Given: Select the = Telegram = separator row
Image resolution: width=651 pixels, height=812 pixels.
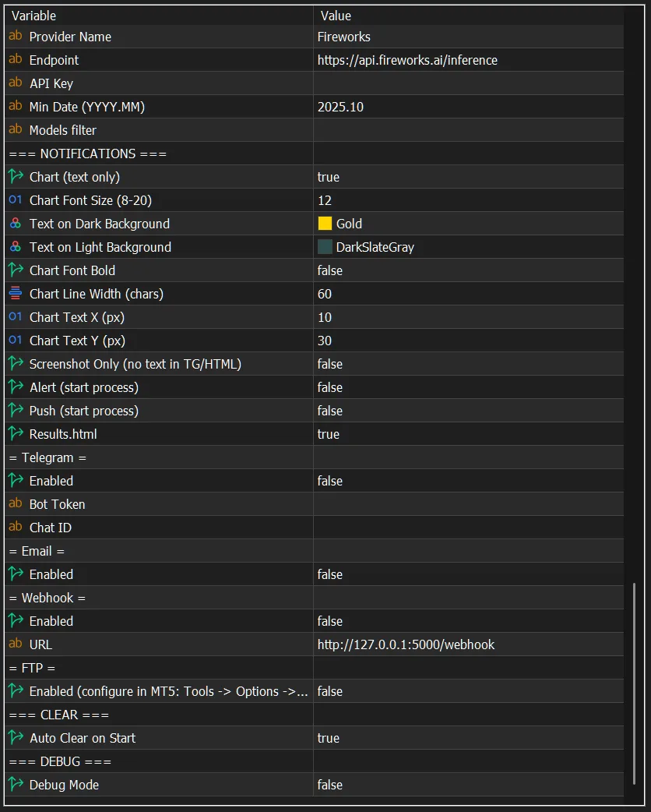Looking at the screenshot, I should (314, 457).
